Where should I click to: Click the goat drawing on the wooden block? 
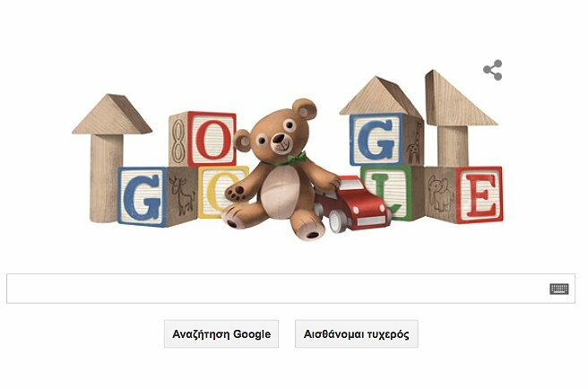pos(182,195)
